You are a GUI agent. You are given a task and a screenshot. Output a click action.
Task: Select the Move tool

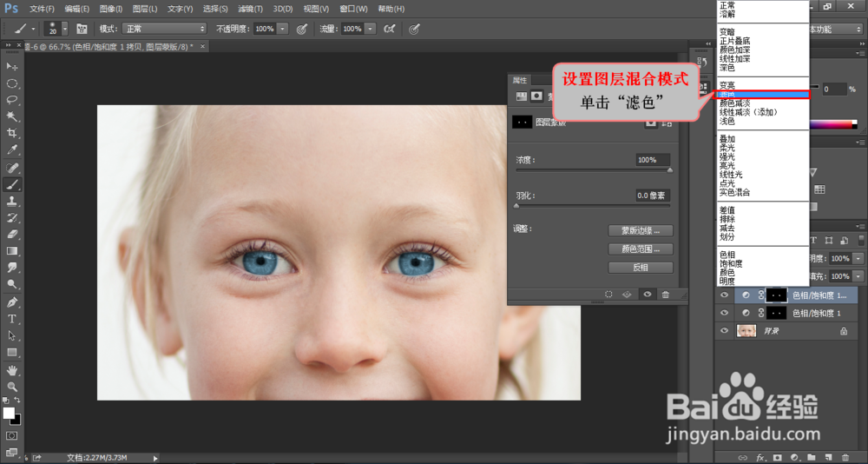pyautogui.click(x=11, y=67)
